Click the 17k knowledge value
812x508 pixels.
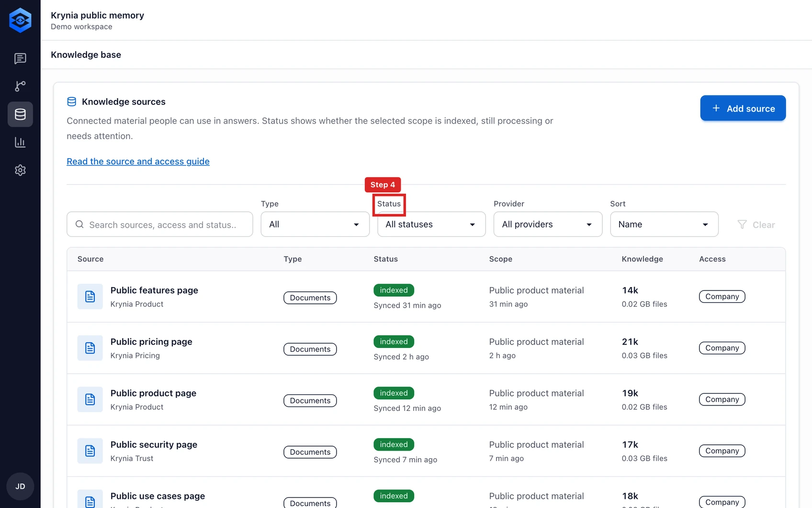(x=630, y=444)
